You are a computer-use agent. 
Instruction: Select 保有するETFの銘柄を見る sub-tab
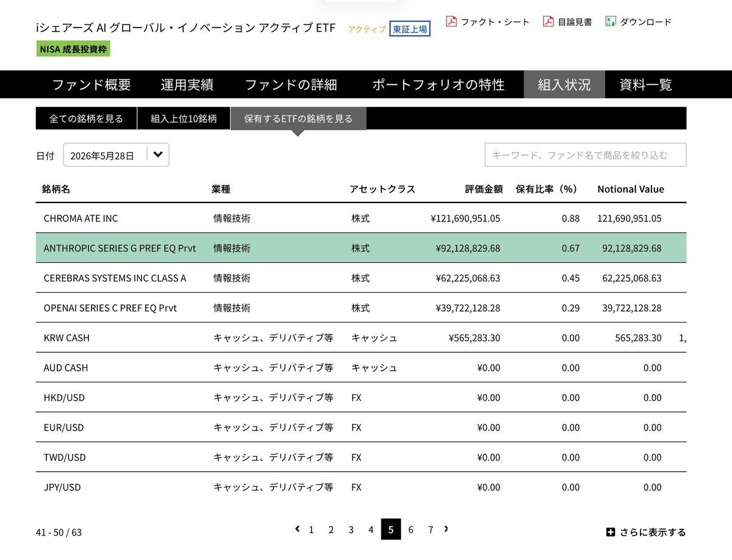298,118
